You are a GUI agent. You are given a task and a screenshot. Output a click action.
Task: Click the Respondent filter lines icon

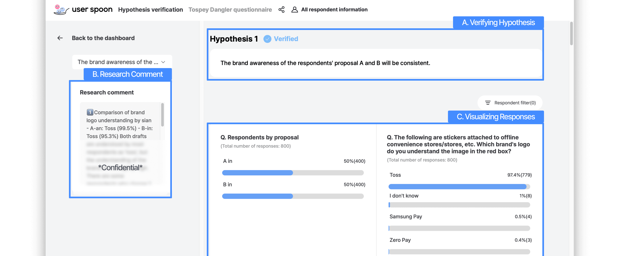(x=488, y=103)
